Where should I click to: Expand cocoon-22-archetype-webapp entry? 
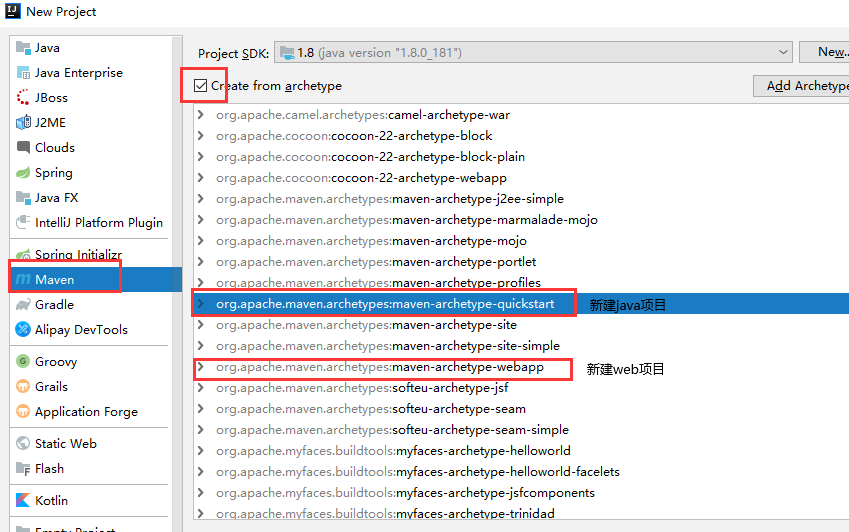pyautogui.click(x=201, y=178)
